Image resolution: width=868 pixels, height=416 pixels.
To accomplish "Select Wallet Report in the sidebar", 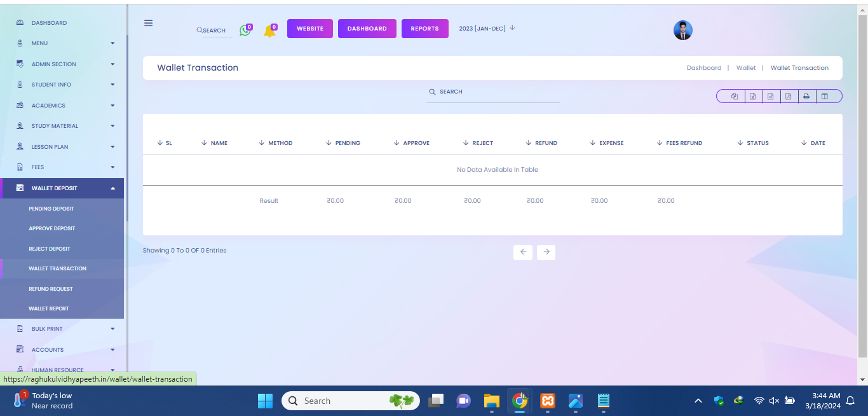I will 49,309.
